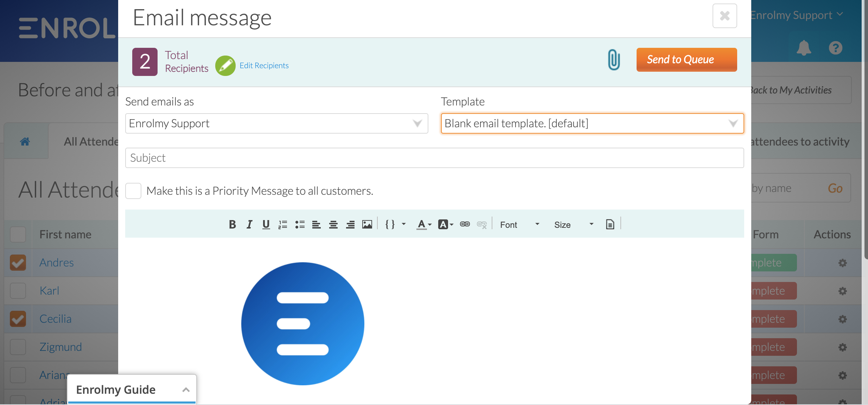Viewport: 868px width, 405px height.
Task: Open attendee Zigmund link
Action: coord(60,347)
